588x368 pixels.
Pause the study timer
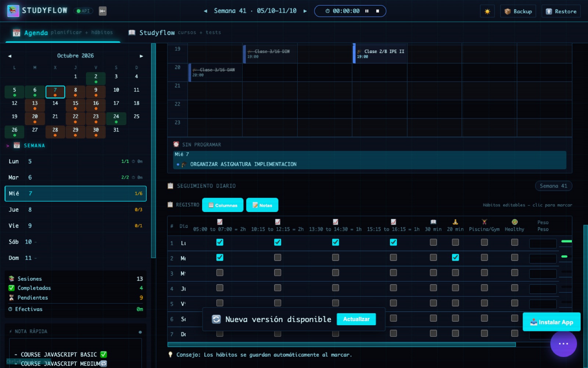click(367, 11)
